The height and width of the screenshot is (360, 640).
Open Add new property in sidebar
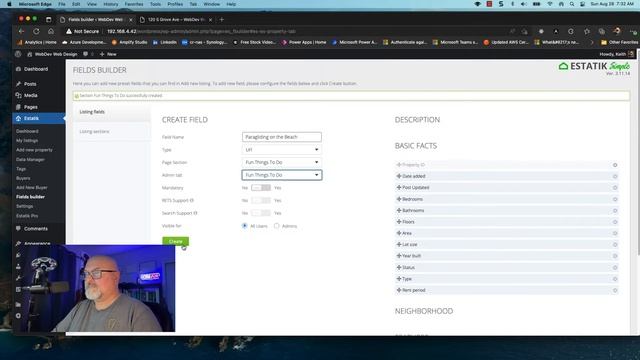click(x=34, y=150)
